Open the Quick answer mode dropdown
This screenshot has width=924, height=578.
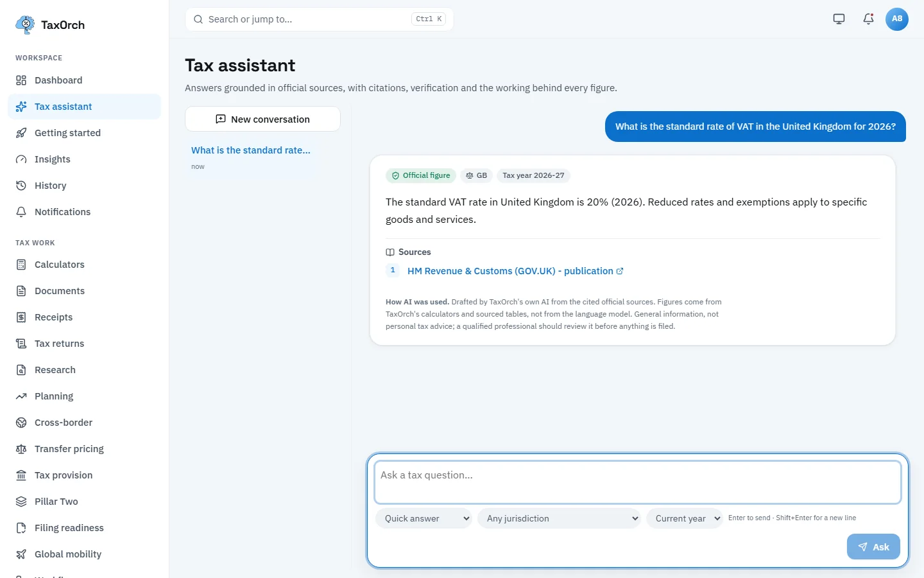(424, 518)
